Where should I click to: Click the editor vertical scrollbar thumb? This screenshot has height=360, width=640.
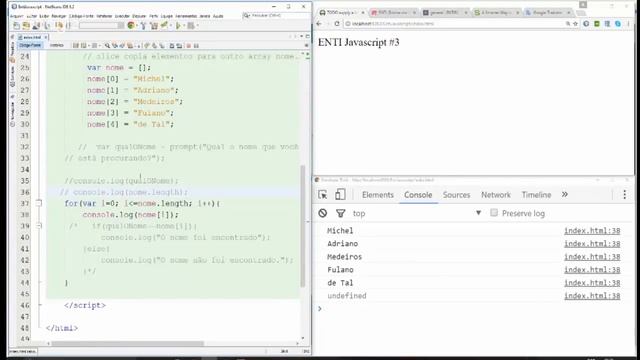click(x=302, y=226)
